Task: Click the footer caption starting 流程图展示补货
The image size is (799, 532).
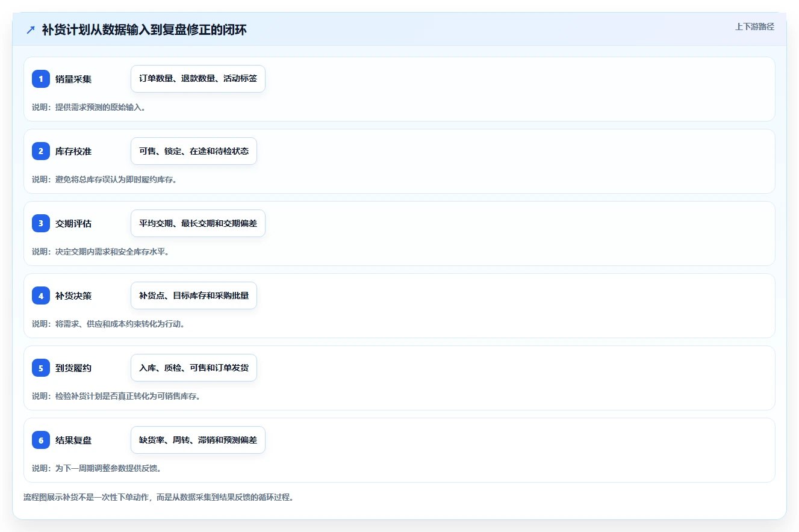Action: pos(158,498)
